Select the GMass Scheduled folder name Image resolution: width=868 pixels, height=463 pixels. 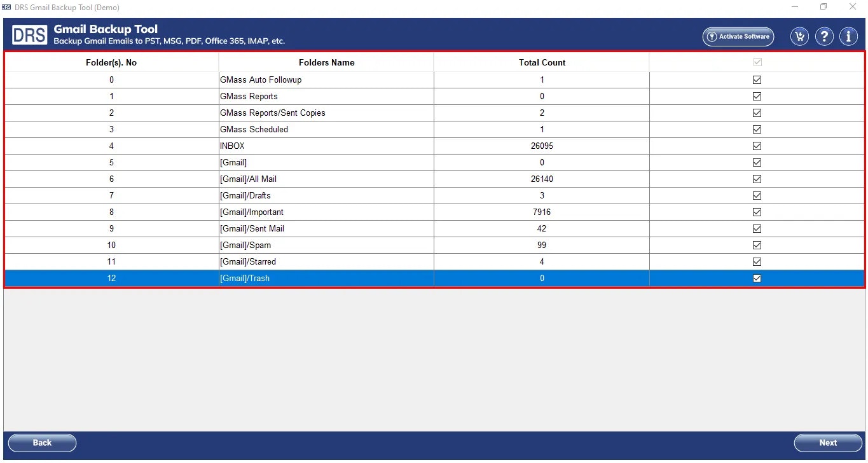click(x=254, y=129)
